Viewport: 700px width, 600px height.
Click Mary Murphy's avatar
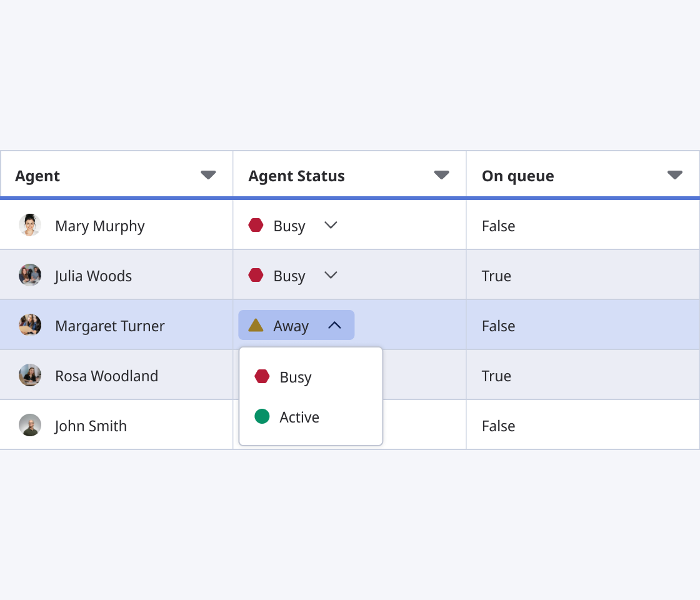click(x=30, y=225)
